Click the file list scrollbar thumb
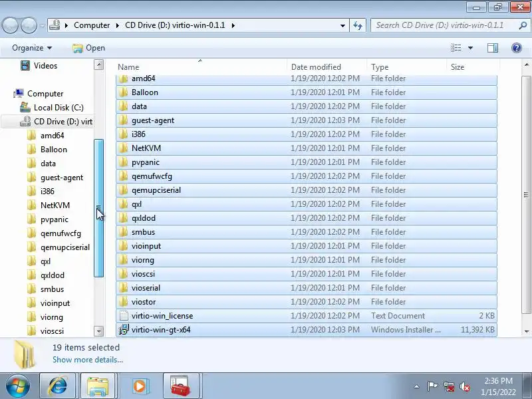532x399 pixels. tap(526, 195)
